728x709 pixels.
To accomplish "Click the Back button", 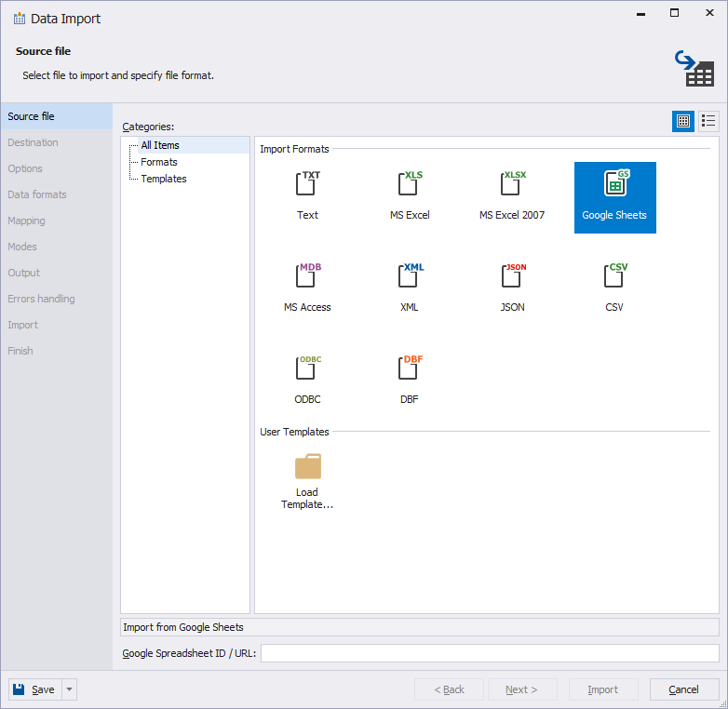I will point(449,689).
